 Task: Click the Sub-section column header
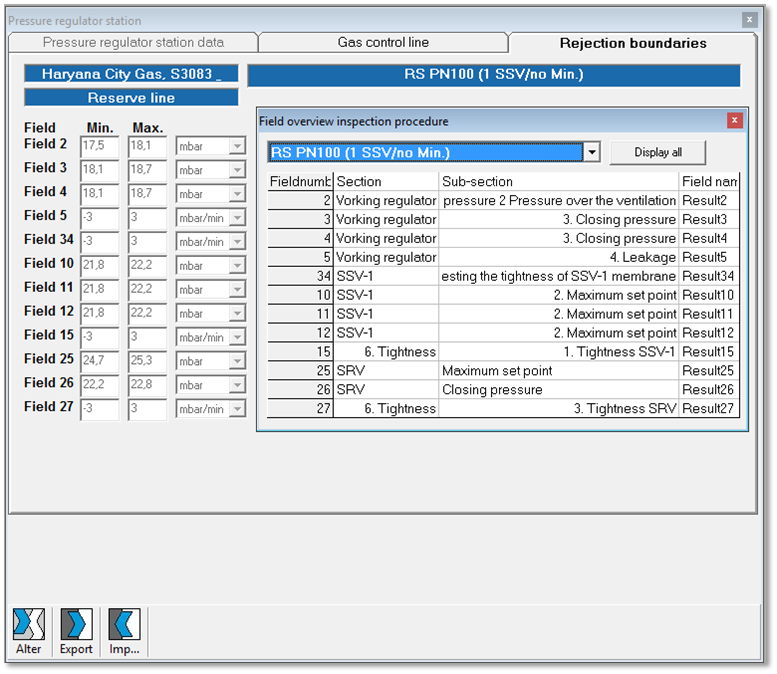tap(558, 182)
